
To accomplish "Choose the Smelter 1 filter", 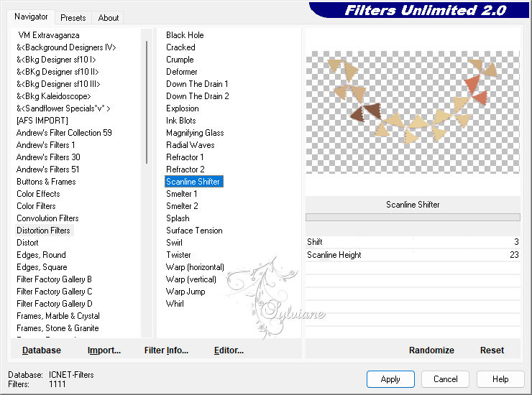I will pos(181,194).
